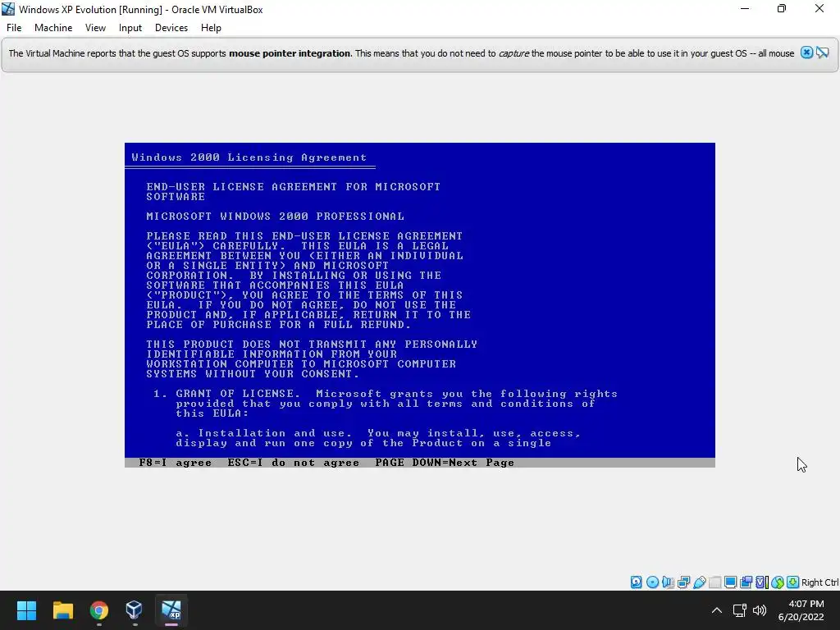
Task: Open the Devices menu
Action: pos(171,28)
